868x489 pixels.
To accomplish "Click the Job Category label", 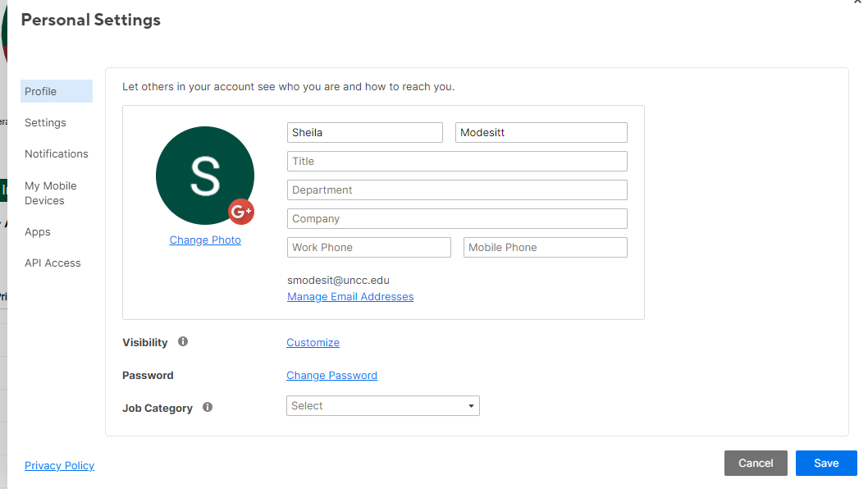I will pyautogui.click(x=158, y=408).
